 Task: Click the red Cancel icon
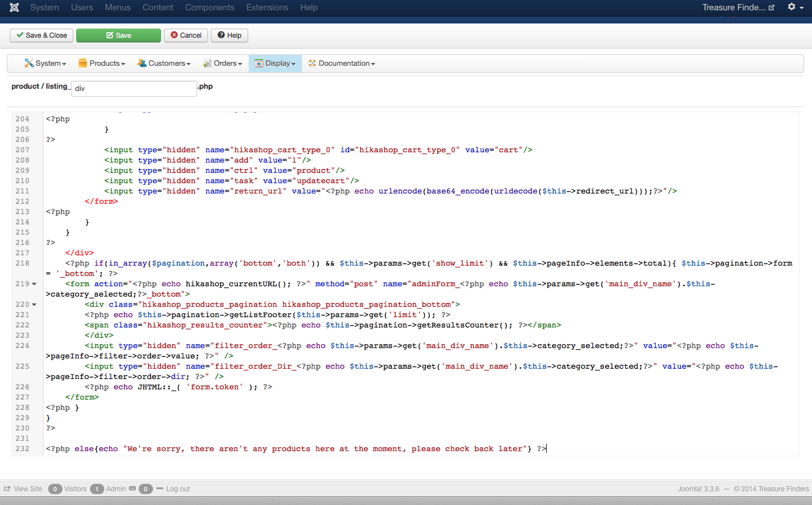pos(174,35)
